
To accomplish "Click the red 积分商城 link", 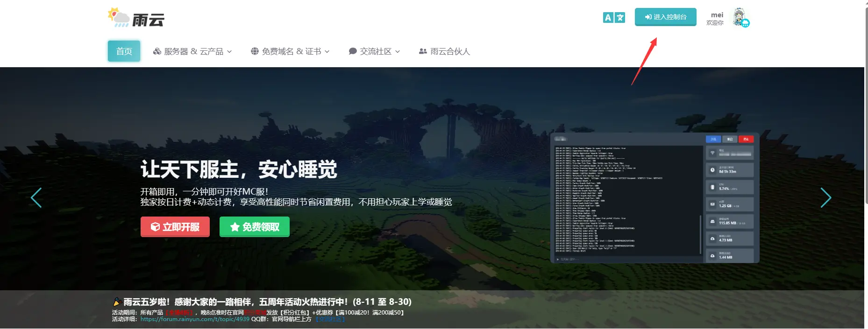I will (x=255, y=313).
